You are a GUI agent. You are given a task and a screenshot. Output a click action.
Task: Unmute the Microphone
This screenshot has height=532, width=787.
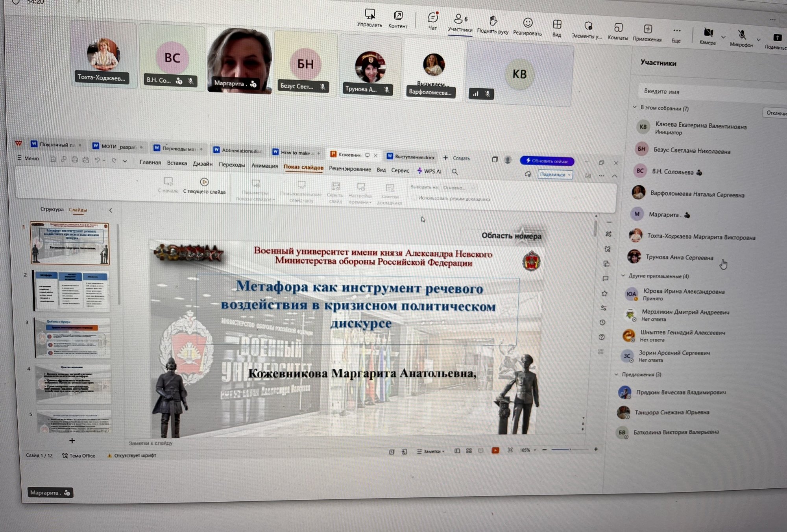coord(742,35)
